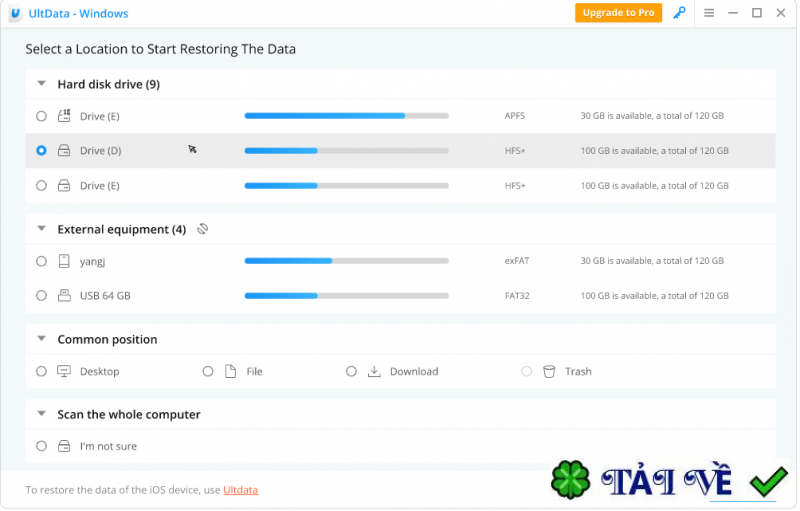Collapse the Common position section

42,340
